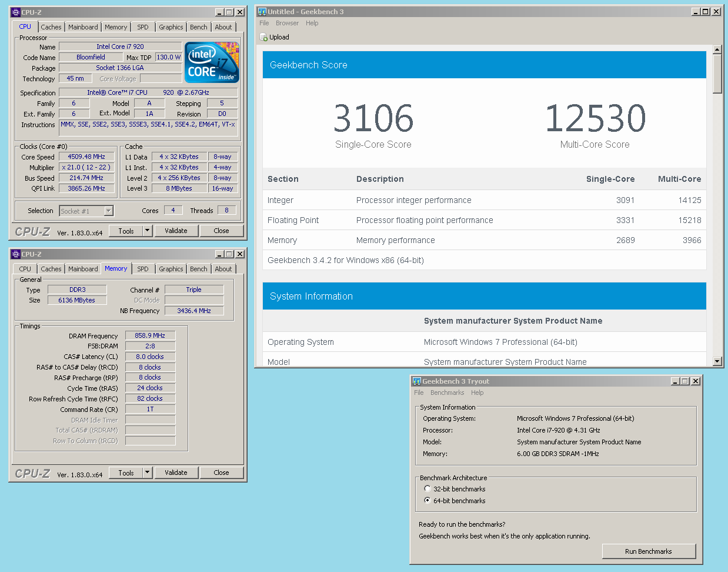Click Geekbench results scrollbar thumb
This screenshot has height=572, width=728.
click(x=717, y=74)
